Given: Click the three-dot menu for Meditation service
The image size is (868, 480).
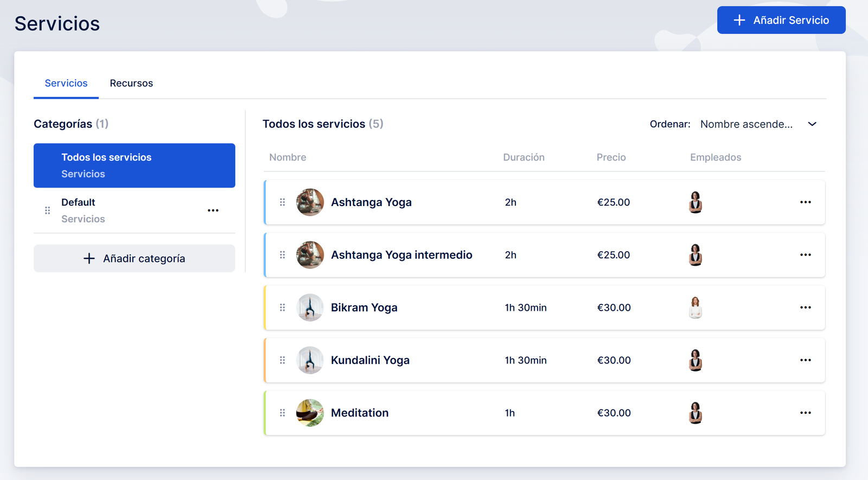Looking at the screenshot, I should tap(805, 413).
